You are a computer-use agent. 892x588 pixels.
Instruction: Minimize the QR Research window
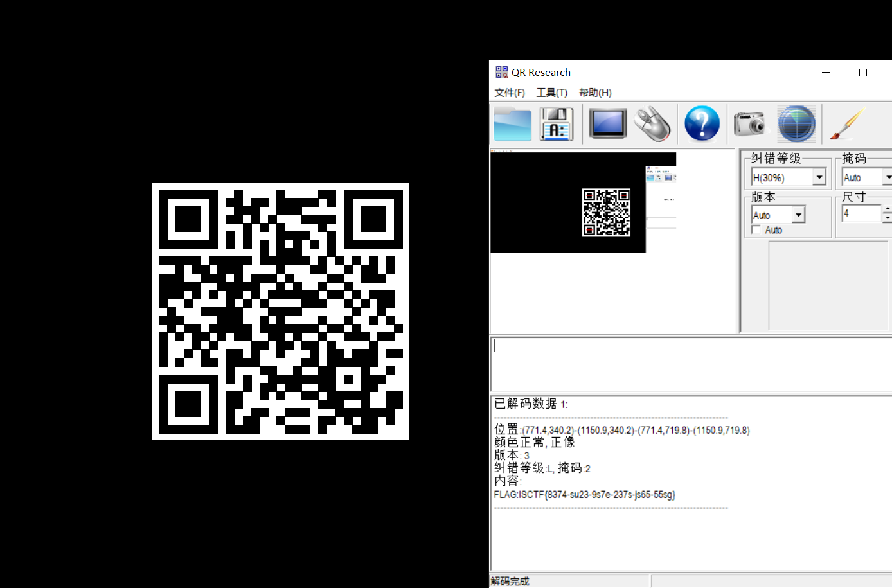[x=826, y=73]
